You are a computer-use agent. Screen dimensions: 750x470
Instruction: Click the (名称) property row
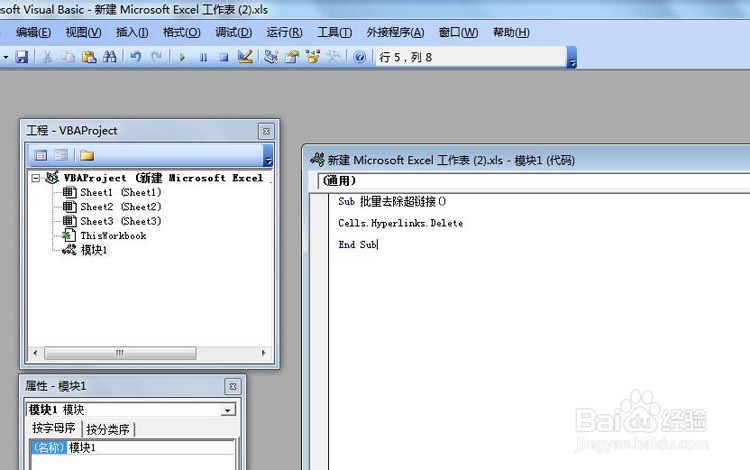[49, 448]
